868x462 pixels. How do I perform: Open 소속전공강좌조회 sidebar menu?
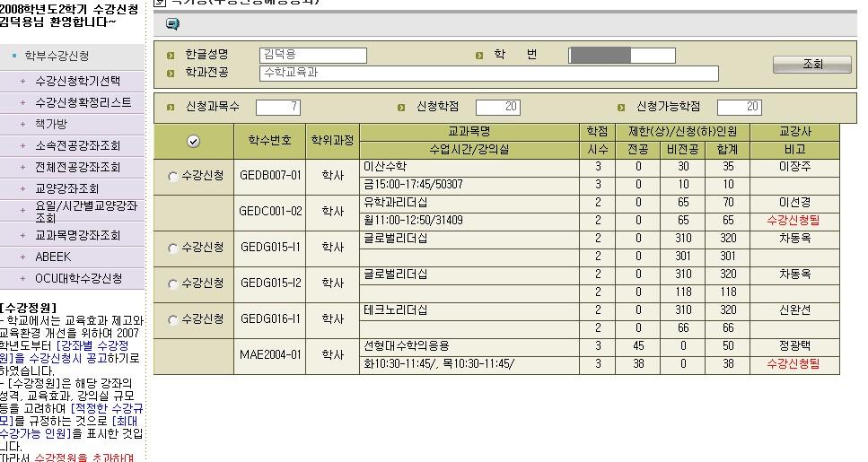pyautogui.click(x=77, y=145)
